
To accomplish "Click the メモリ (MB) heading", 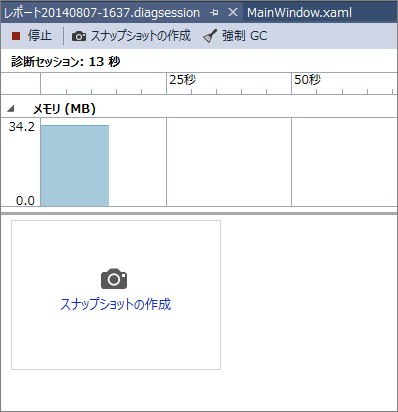I will tap(64, 109).
